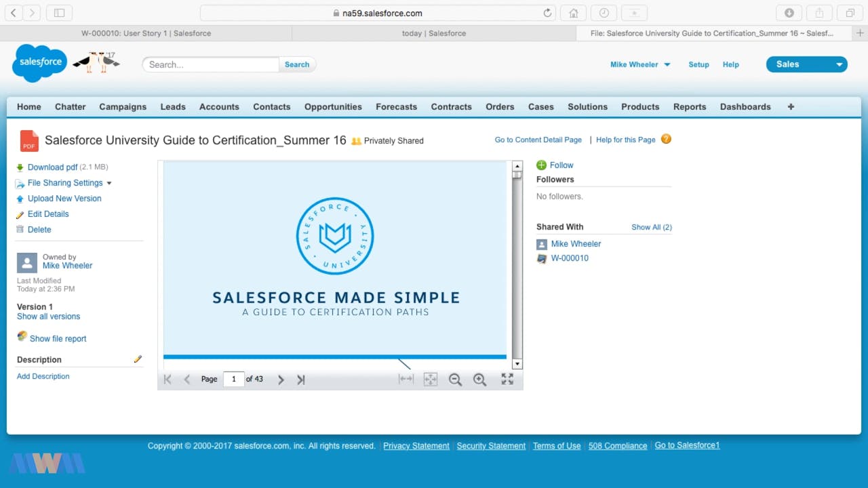Image resolution: width=868 pixels, height=488 pixels.
Task: Click the green Follow plus icon
Action: [x=541, y=165]
